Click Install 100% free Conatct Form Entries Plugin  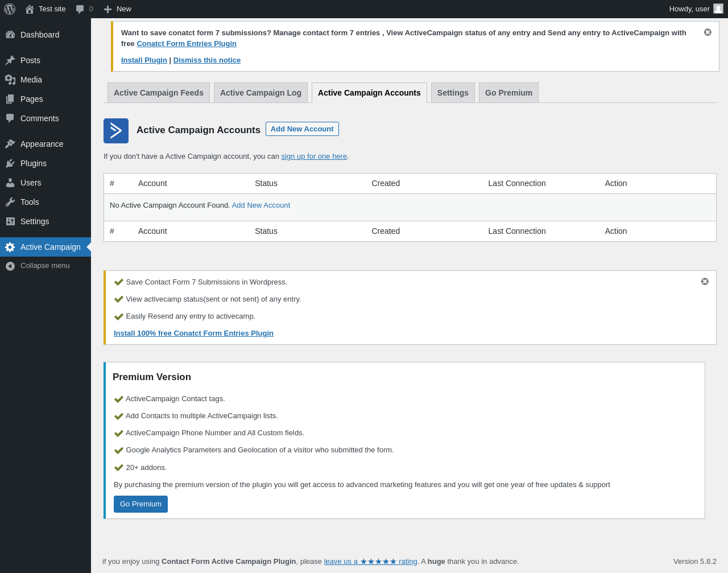click(x=193, y=333)
